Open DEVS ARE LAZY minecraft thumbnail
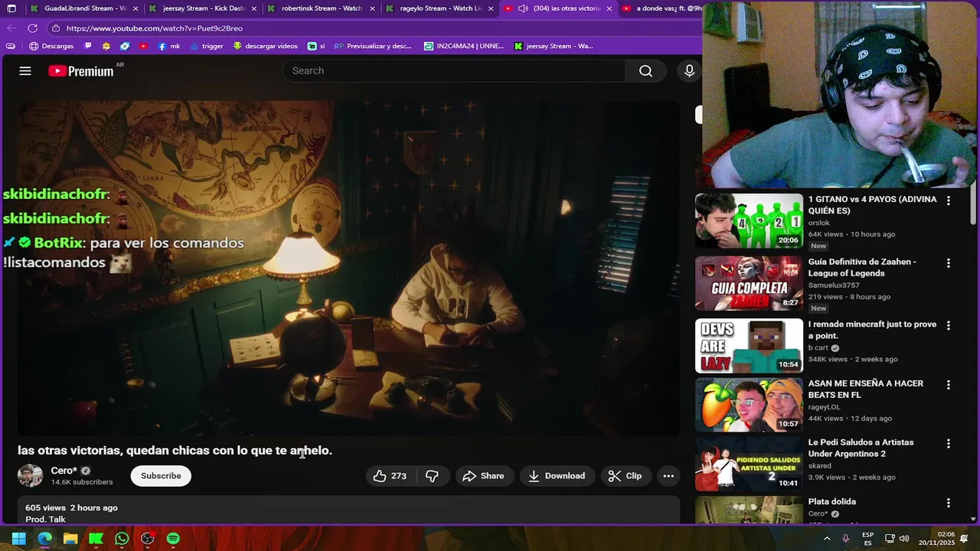 tap(749, 345)
